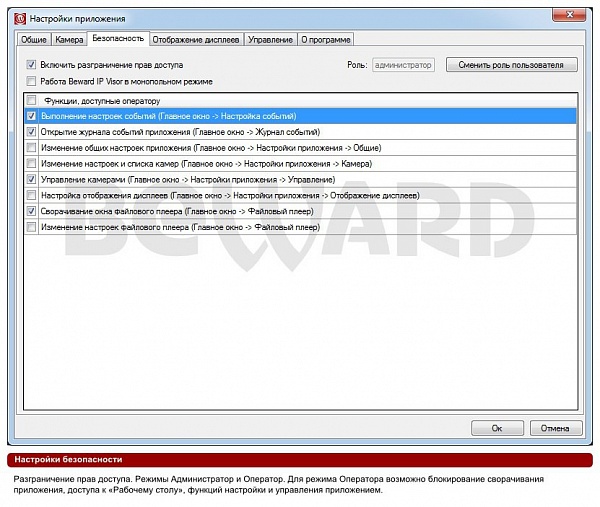Confirm settings with the Ок button
600x507 pixels.
pyautogui.click(x=497, y=428)
